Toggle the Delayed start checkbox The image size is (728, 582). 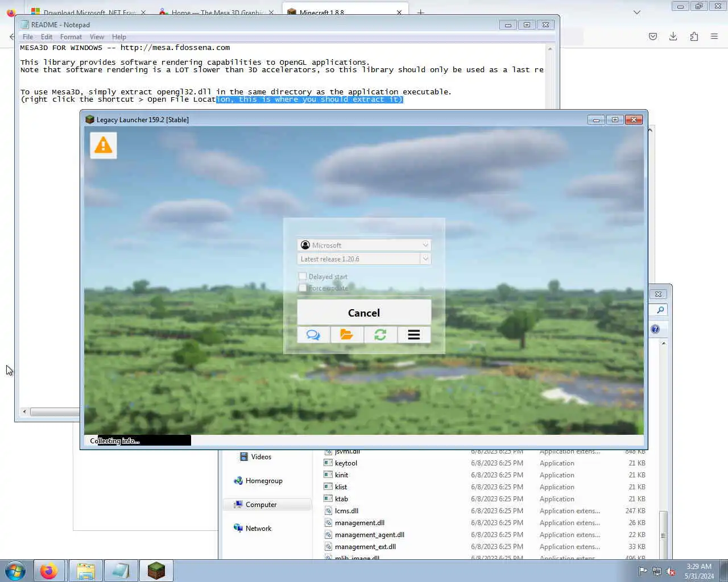(x=303, y=276)
